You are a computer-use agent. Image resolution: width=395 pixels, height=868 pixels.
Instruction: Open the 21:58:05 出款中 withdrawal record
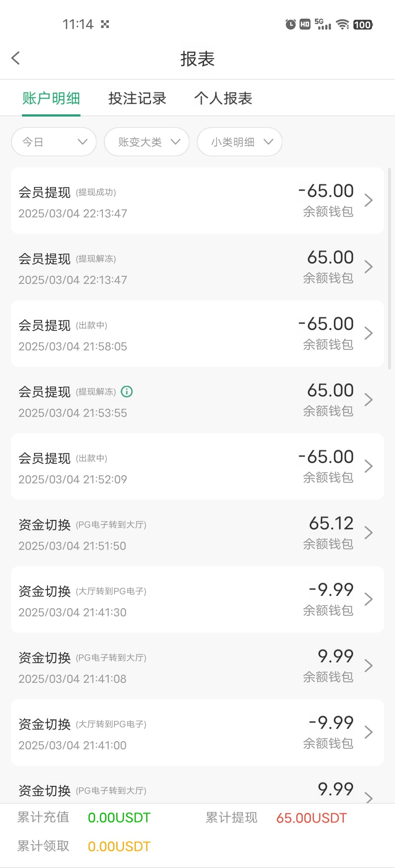[x=183, y=334]
